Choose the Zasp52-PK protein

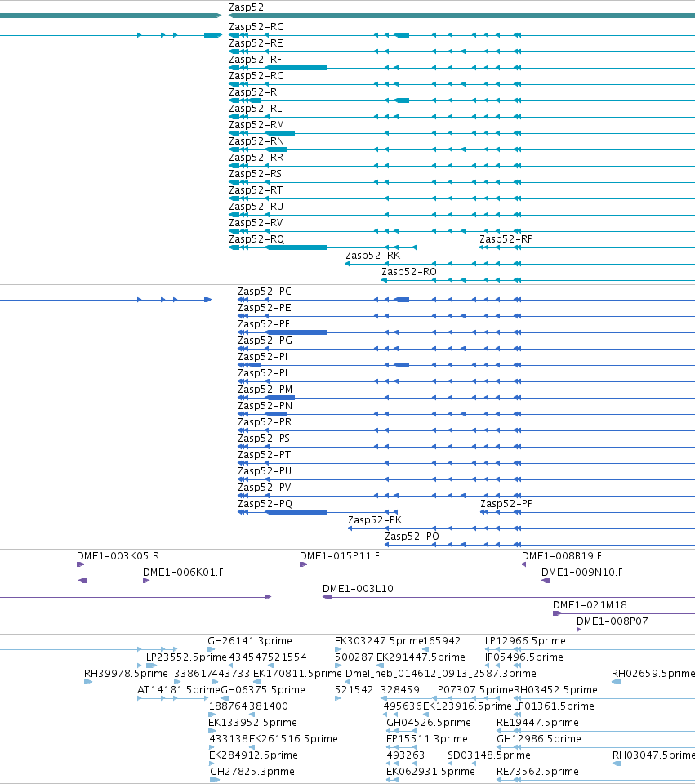(x=375, y=520)
